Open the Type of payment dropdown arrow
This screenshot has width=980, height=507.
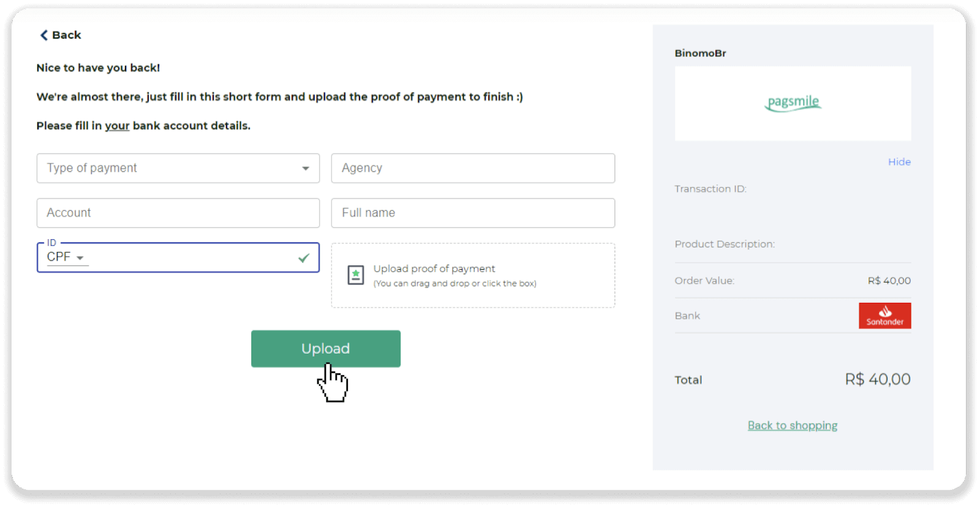pyautogui.click(x=306, y=168)
